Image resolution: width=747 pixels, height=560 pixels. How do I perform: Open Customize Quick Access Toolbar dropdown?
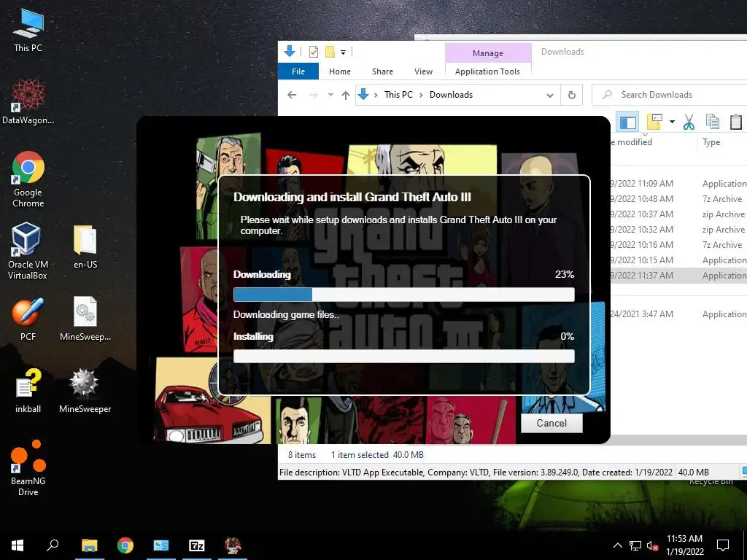click(x=343, y=52)
